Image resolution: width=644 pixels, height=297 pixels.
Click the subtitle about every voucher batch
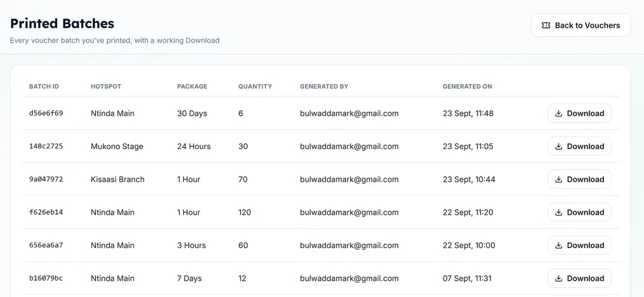click(115, 41)
